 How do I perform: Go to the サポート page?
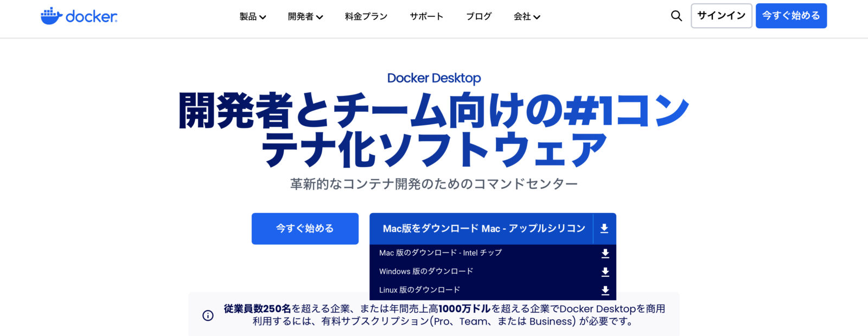(426, 17)
